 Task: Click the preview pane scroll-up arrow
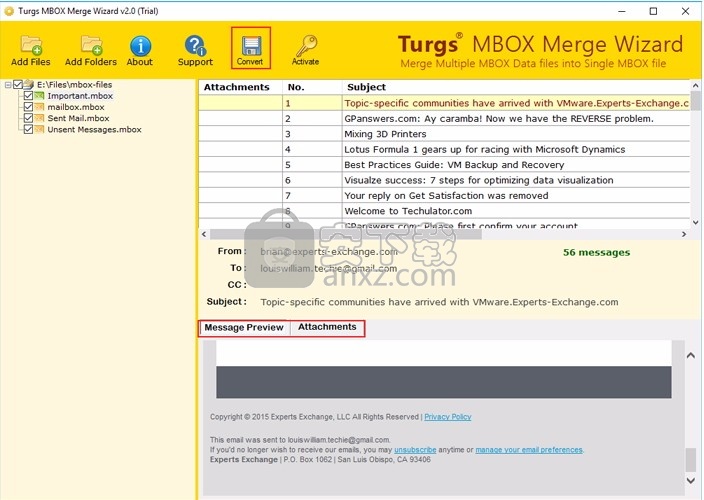tap(691, 355)
